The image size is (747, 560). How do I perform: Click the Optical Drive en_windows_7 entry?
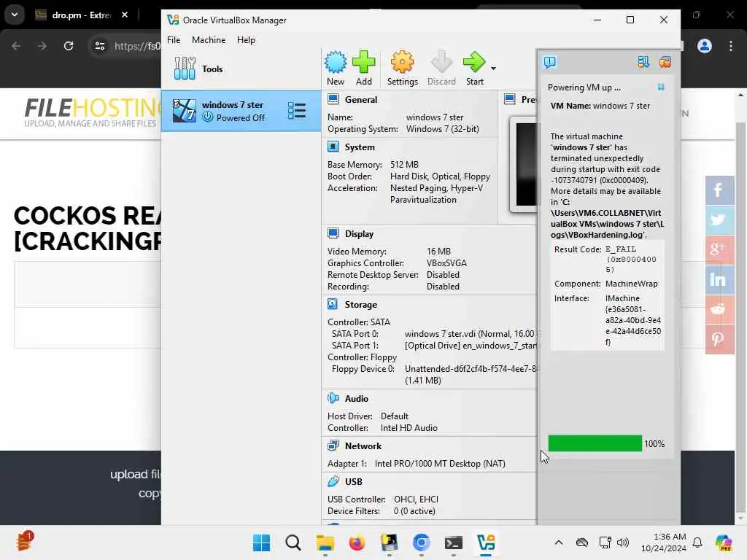point(471,346)
